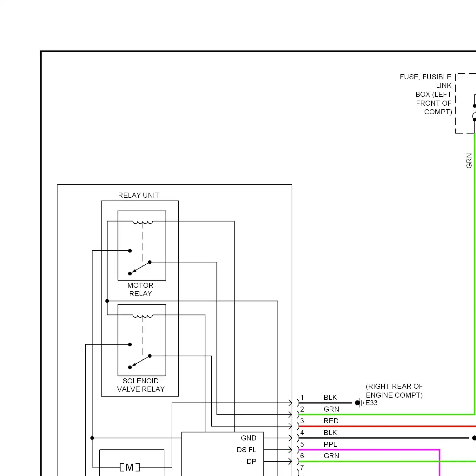The width and height of the screenshot is (476, 476).
Task: Click connector pin number 3
Action: pos(302,421)
